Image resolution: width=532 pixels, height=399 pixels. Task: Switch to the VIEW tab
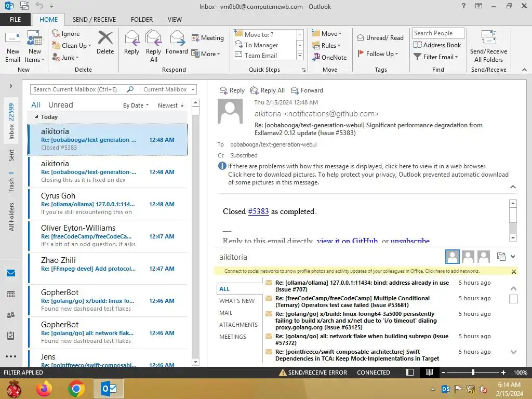[175, 20]
